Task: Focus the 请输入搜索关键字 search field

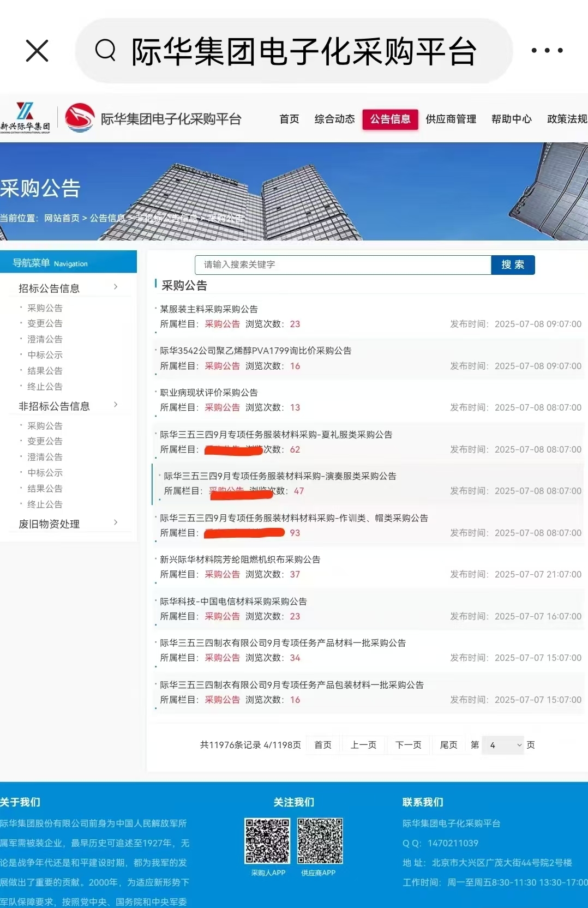Action: click(343, 264)
